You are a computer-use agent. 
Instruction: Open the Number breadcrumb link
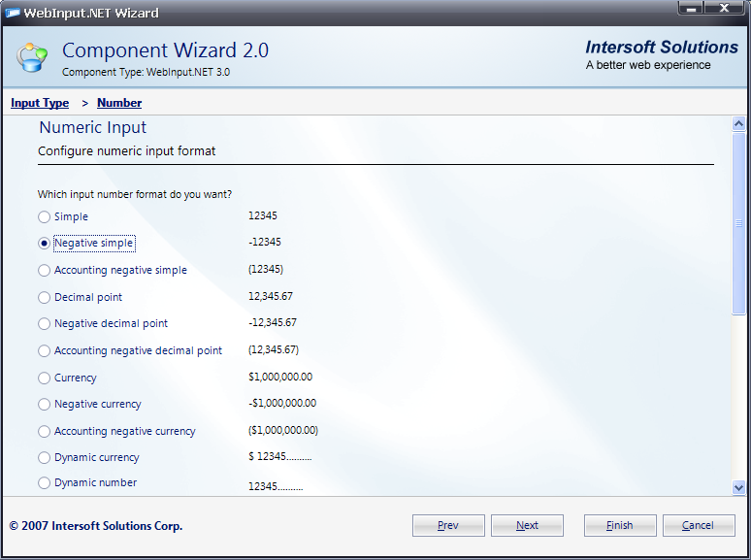pos(119,103)
